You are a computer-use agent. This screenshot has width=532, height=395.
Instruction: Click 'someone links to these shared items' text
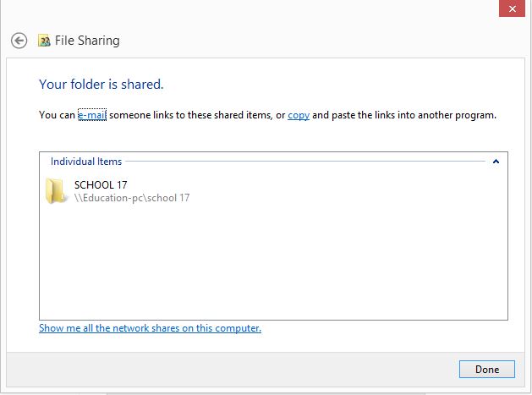[190, 115]
